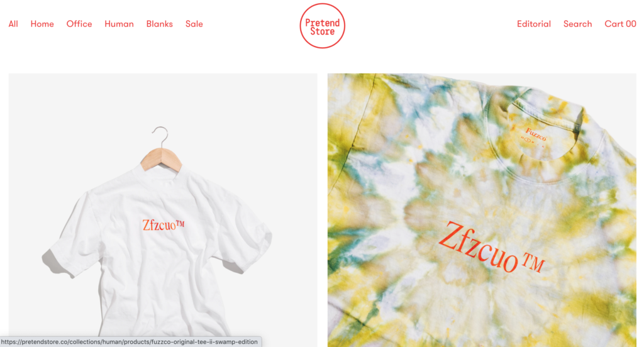The width and height of the screenshot is (644, 347).
Task: View the Sale items
Action: (194, 24)
